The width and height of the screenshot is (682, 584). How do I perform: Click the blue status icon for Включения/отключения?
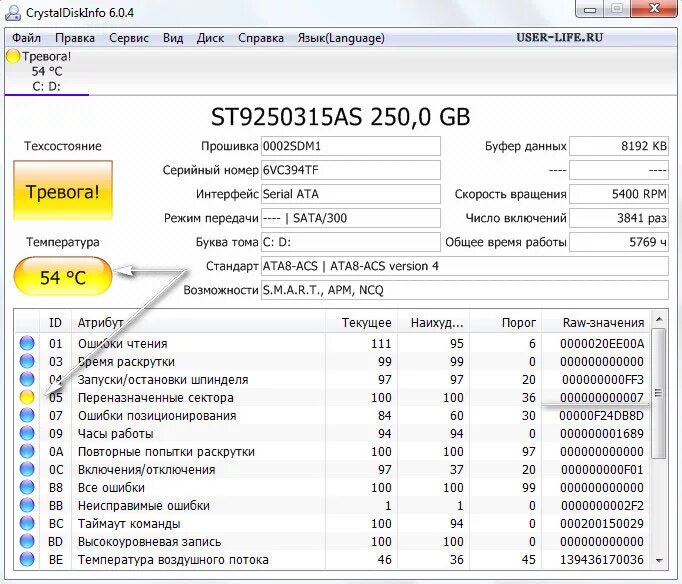tap(27, 470)
